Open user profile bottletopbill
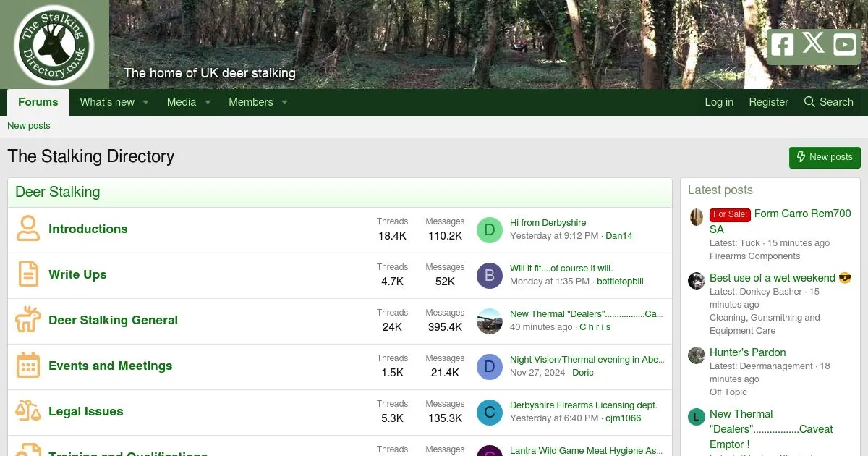This screenshot has width=868, height=456. coord(620,282)
